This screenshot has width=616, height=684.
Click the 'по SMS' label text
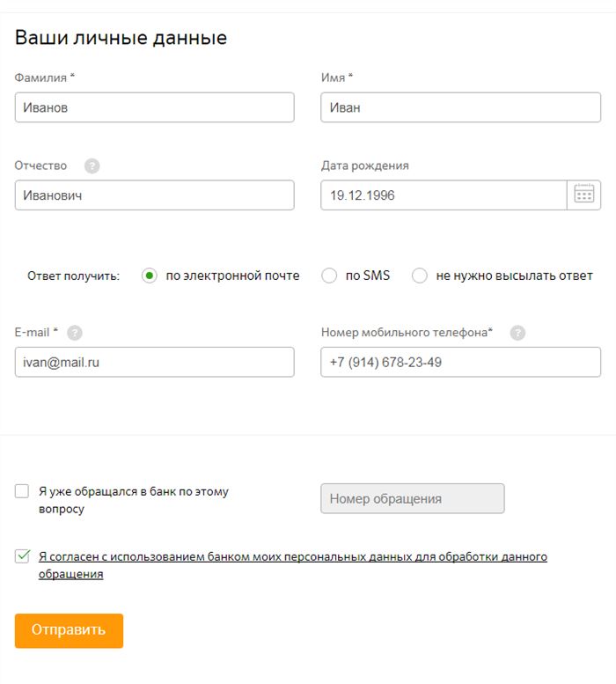[x=368, y=276]
